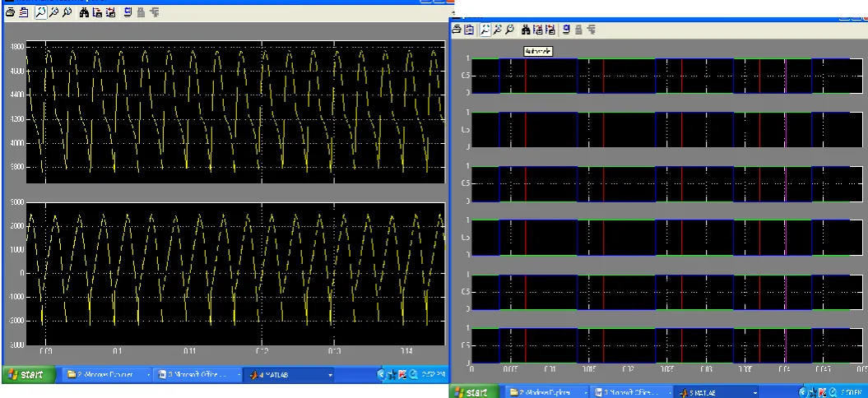Click second pulse plot in right scope
868x398 pixels.
tap(666, 130)
